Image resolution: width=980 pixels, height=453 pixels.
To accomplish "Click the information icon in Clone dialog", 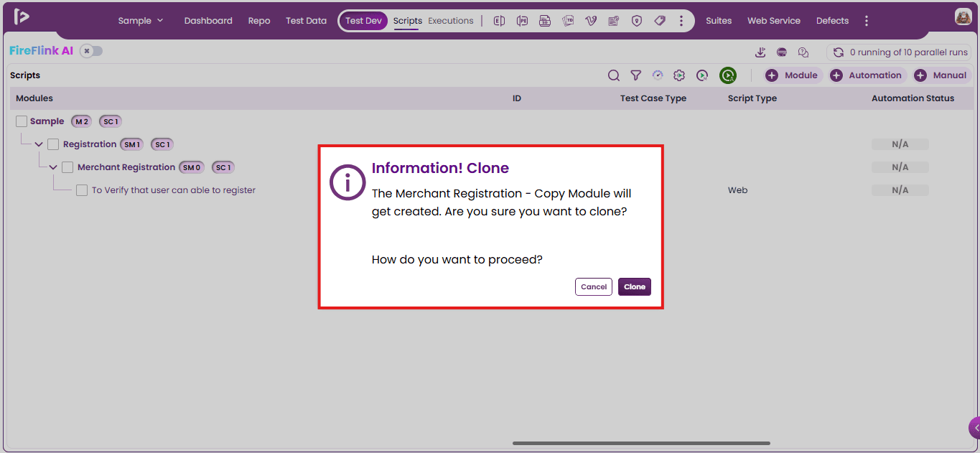I will pyautogui.click(x=348, y=182).
